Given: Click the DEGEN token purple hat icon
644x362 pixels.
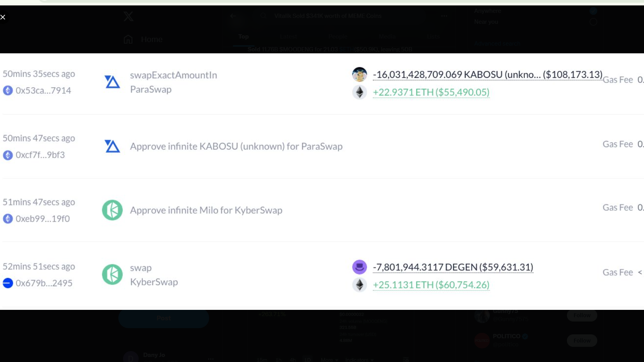Looking at the screenshot, I should click(359, 267).
